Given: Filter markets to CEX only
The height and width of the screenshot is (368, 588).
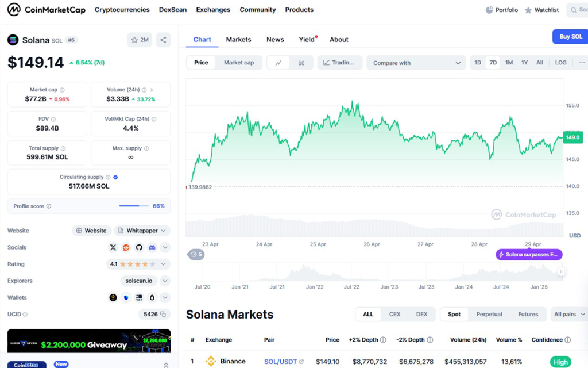Looking at the screenshot, I should coord(395,315).
